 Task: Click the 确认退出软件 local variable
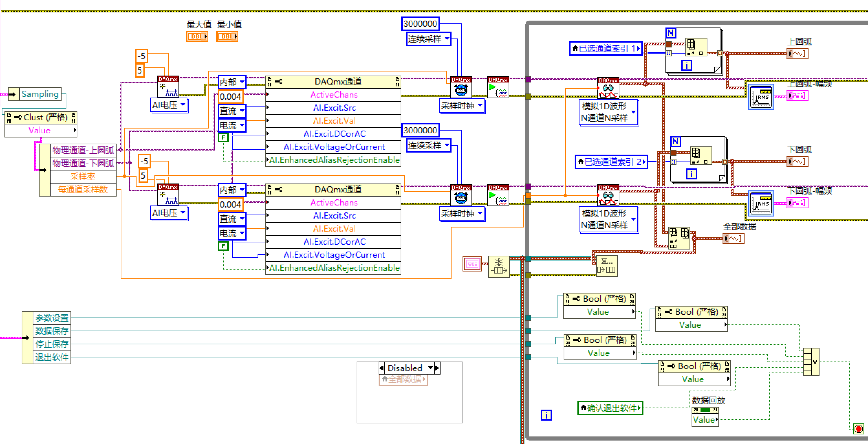pos(610,408)
